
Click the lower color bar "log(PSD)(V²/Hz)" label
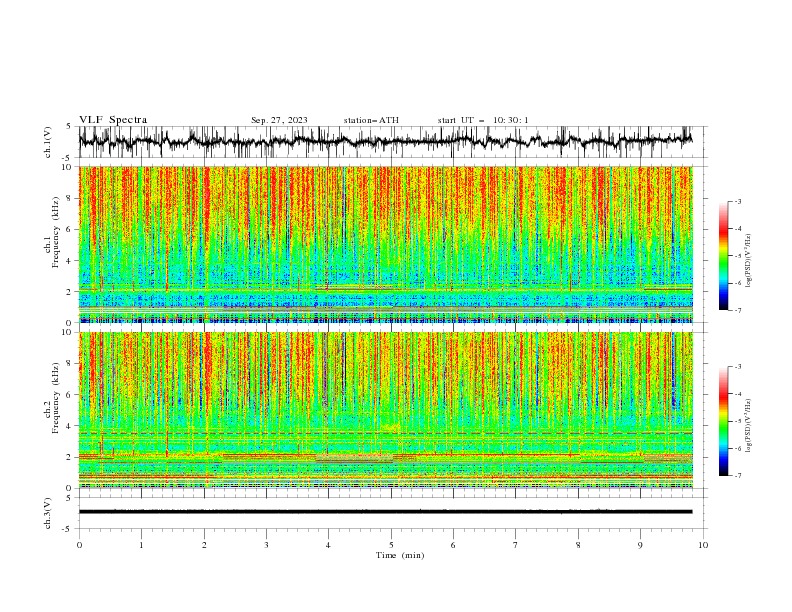tap(748, 426)
